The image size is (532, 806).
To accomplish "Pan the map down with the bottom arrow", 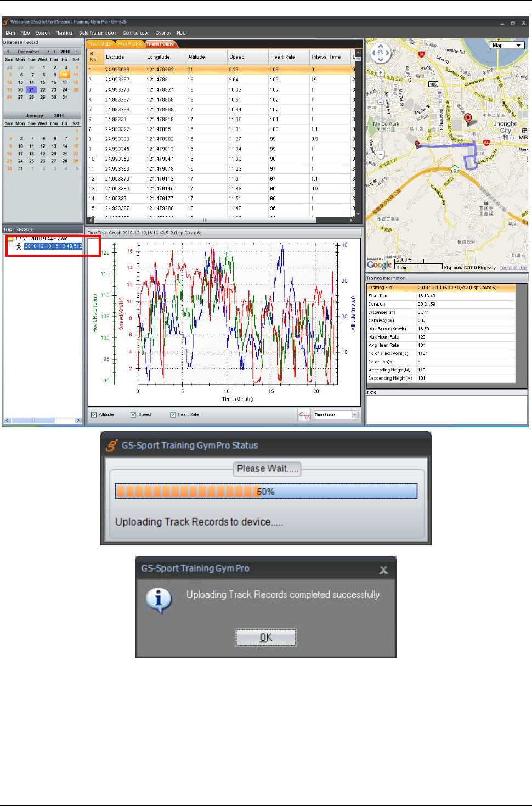I will pyautogui.click(x=381, y=59).
